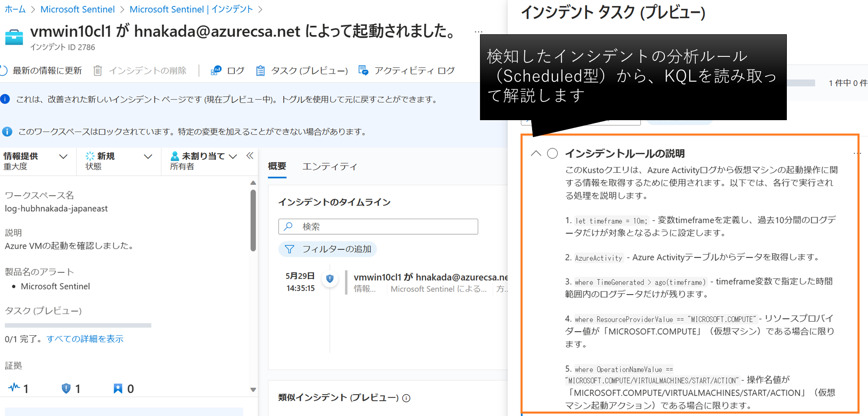Collapse the インシデントルールの説明 task description
This screenshot has height=416, width=868.
tap(537, 154)
